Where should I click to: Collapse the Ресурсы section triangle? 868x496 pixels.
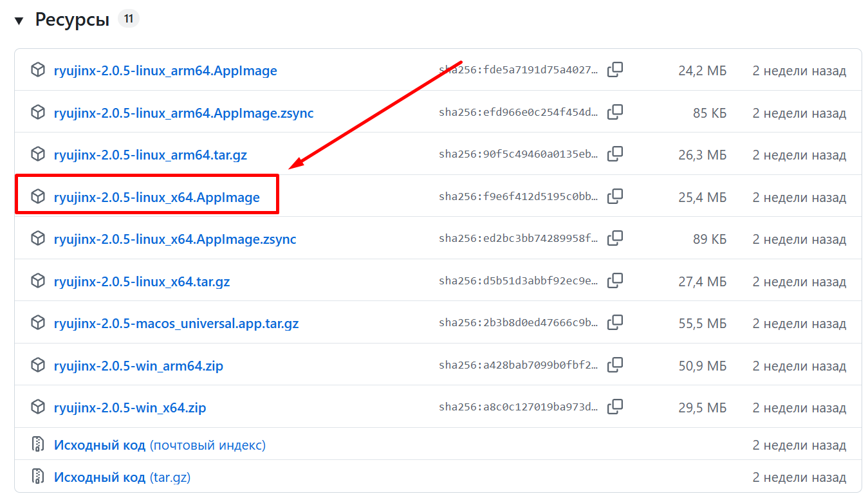pos(19,21)
